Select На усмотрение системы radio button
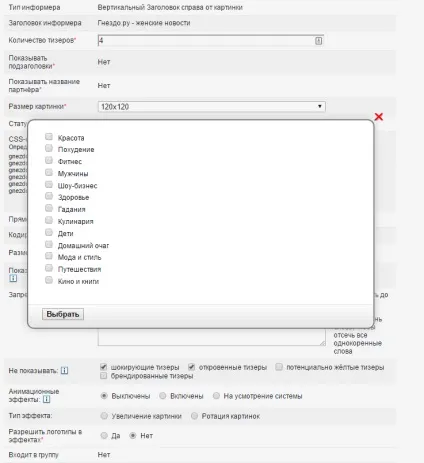The height and width of the screenshot is (463, 424). pos(216,396)
